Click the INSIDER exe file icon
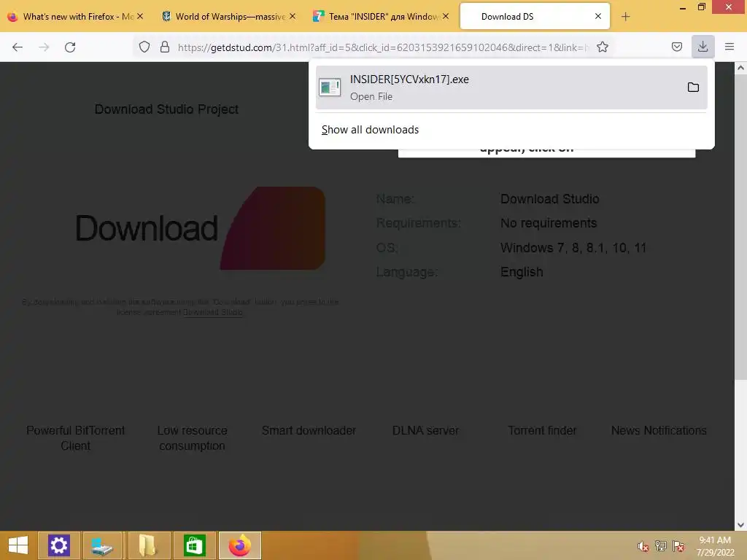Image resolution: width=747 pixels, height=560 pixels. tap(330, 87)
